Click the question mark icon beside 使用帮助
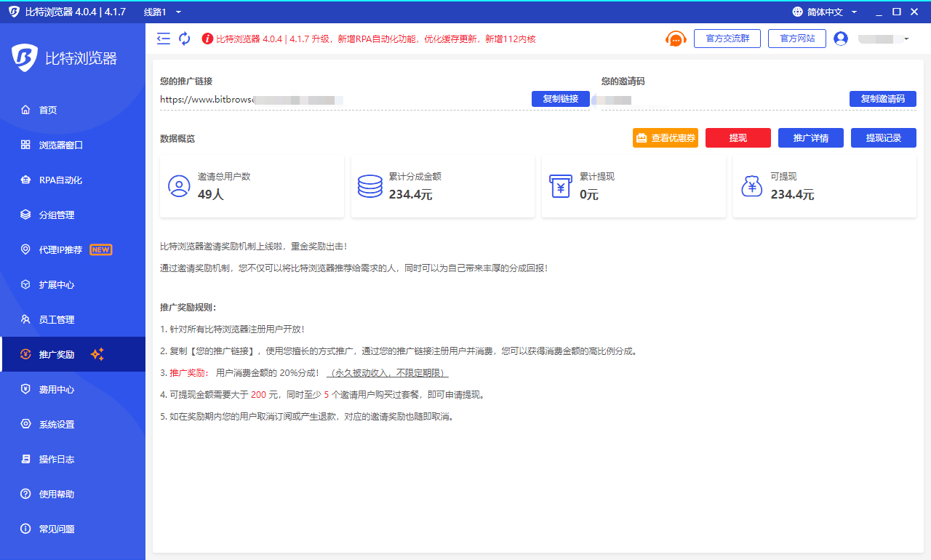This screenshot has width=931, height=560. coord(25,494)
